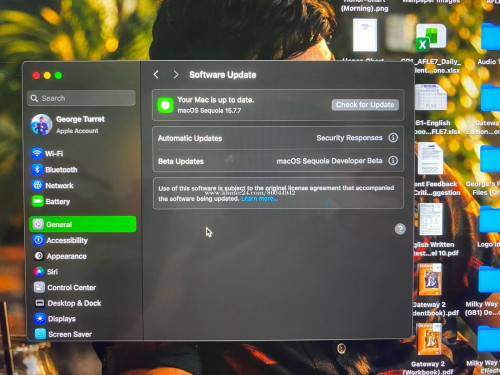Click the Software Update title

coord(223,75)
